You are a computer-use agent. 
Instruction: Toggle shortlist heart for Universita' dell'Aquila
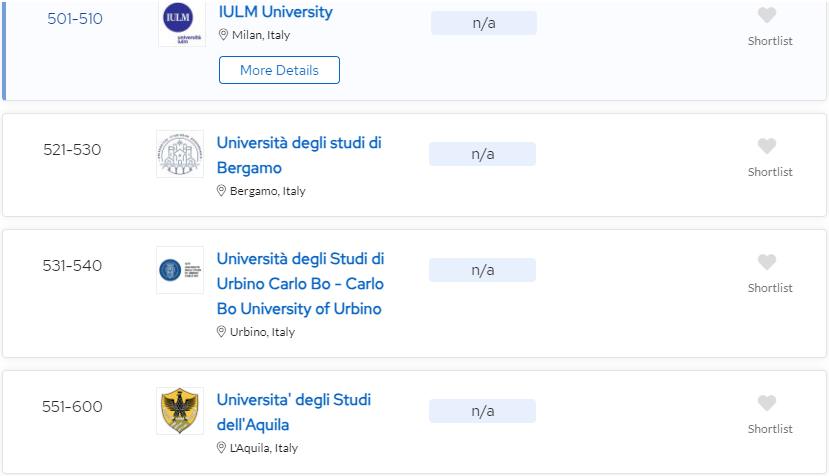point(767,403)
